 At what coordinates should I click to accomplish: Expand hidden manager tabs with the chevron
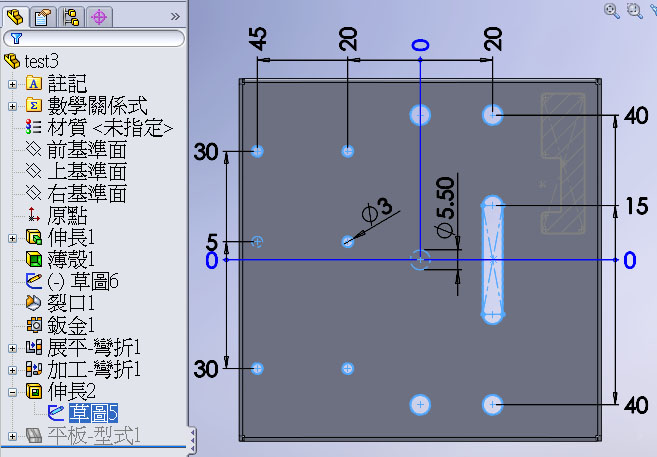click(175, 17)
